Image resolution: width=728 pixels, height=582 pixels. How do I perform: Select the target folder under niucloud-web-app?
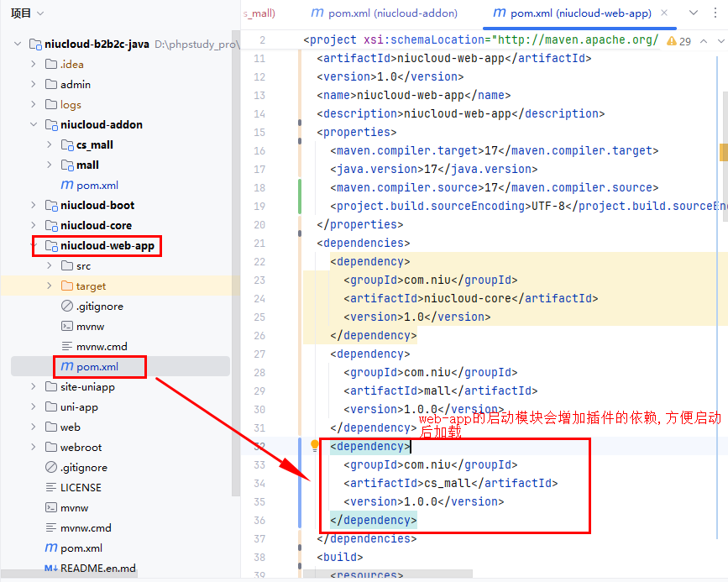[91, 286]
